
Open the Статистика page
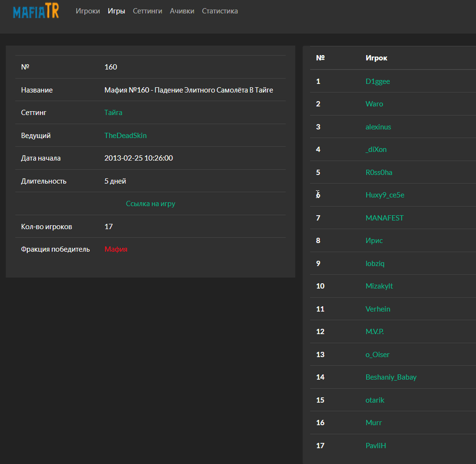(220, 11)
